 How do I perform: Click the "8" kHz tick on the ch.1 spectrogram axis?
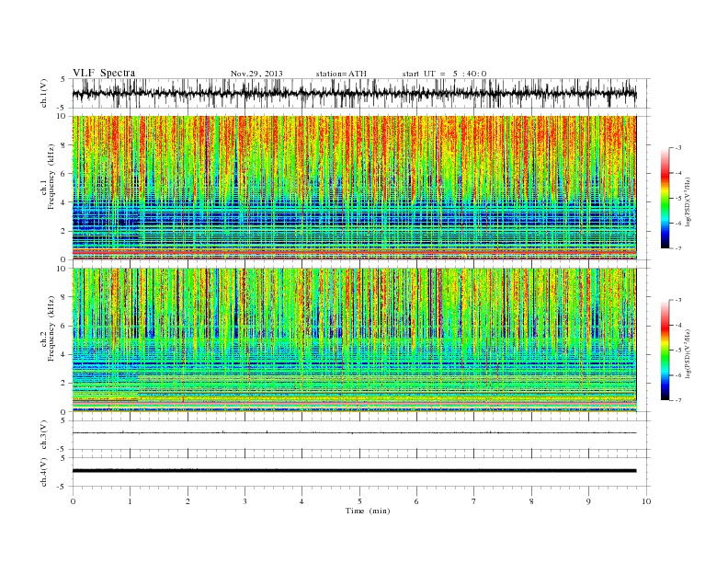tap(64, 145)
